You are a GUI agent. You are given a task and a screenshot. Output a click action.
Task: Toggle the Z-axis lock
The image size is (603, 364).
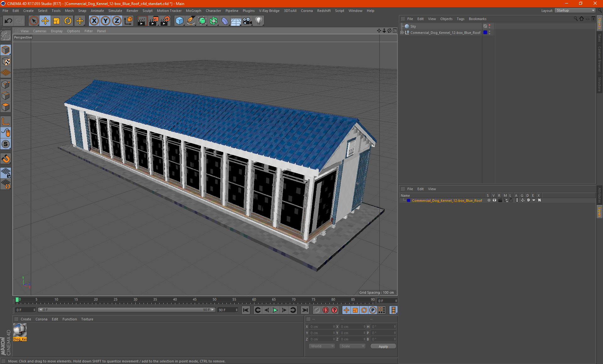click(117, 21)
